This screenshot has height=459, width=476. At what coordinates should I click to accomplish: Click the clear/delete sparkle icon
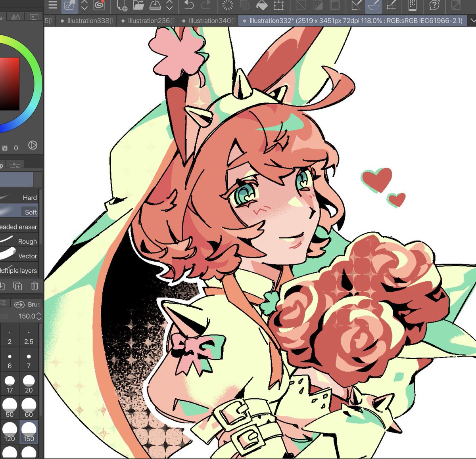pos(228,5)
